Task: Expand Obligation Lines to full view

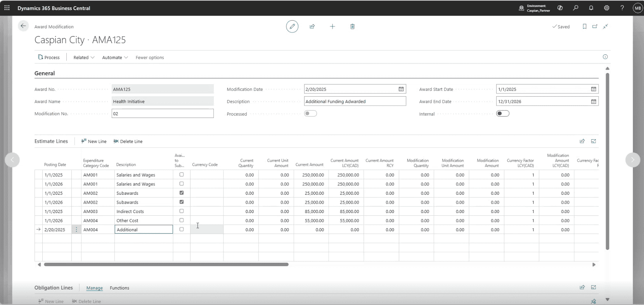Action: [594, 287]
